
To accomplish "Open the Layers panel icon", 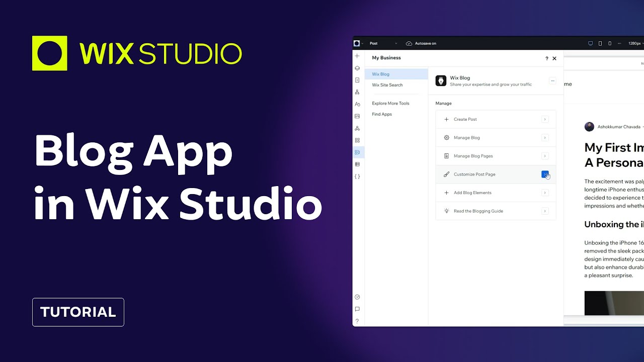I will (357, 68).
